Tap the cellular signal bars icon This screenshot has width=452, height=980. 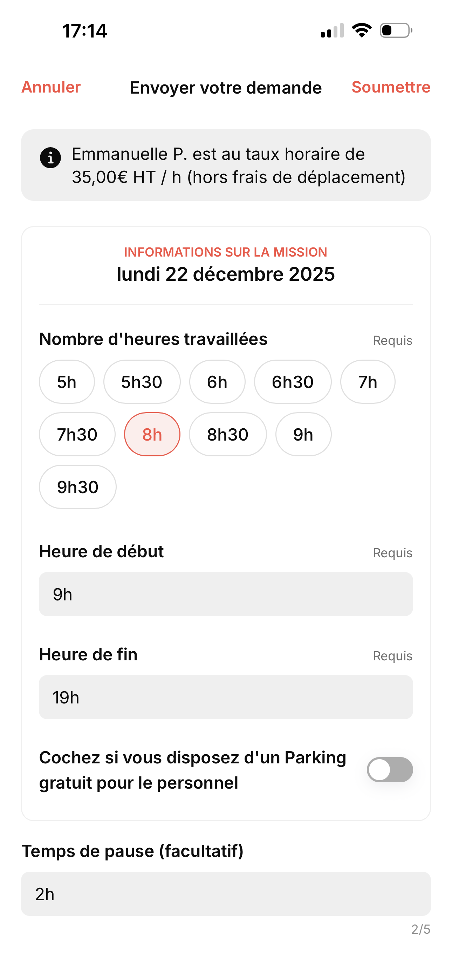pyautogui.click(x=332, y=30)
